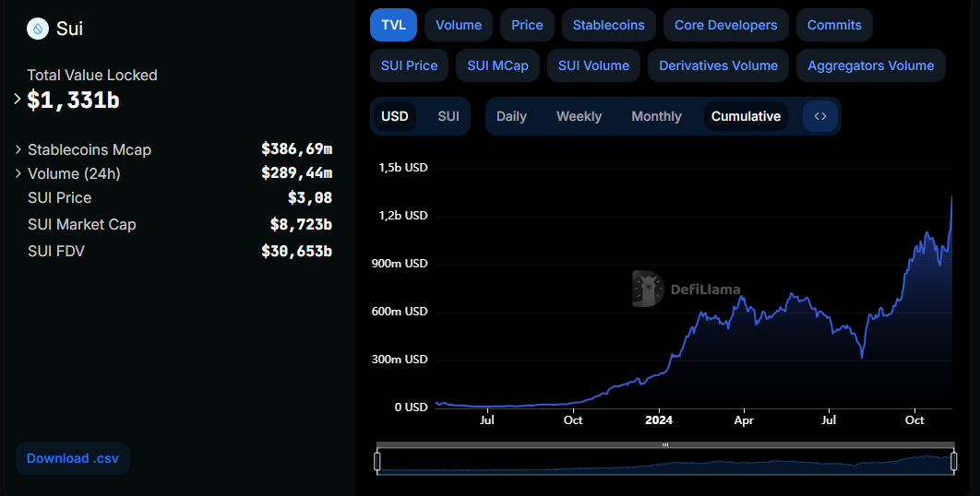Image resolution: width=980 pixels, height=496 pixels.
Task: Toggle Aggregators Volume chart
Action: [870, 65]
